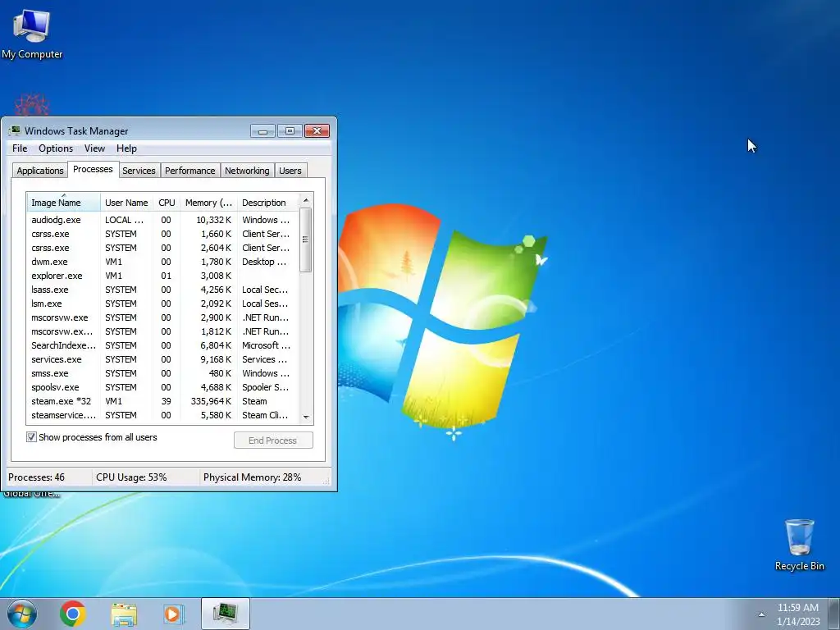Screen dimensions: 840x630
Task: Select the spoolsv.exe process
Action: coord(163,387)
